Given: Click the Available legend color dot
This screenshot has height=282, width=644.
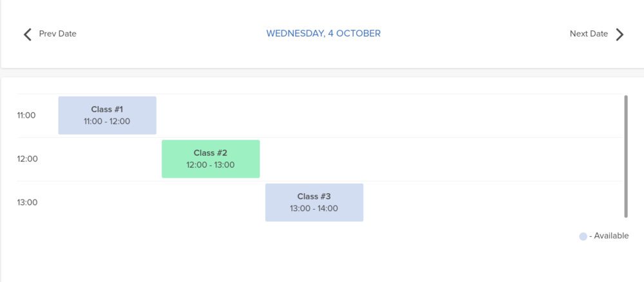Looking at the screenshot, I should click(x=583, y=236).
